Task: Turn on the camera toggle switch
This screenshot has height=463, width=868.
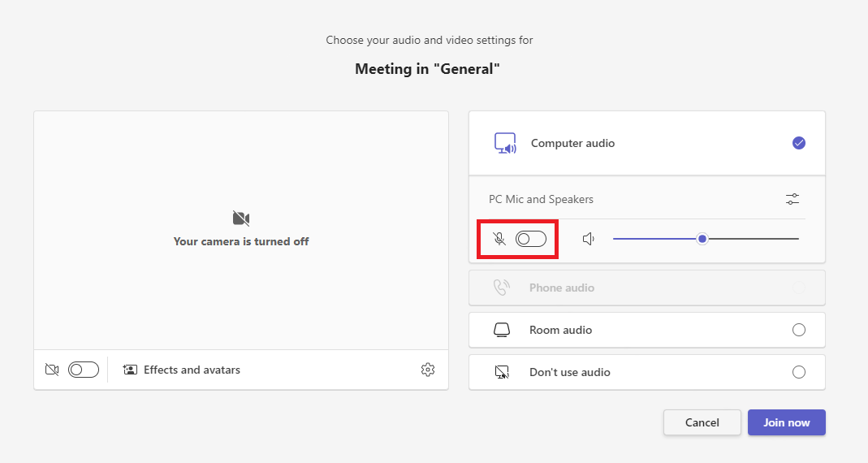Action: point(83,370)
